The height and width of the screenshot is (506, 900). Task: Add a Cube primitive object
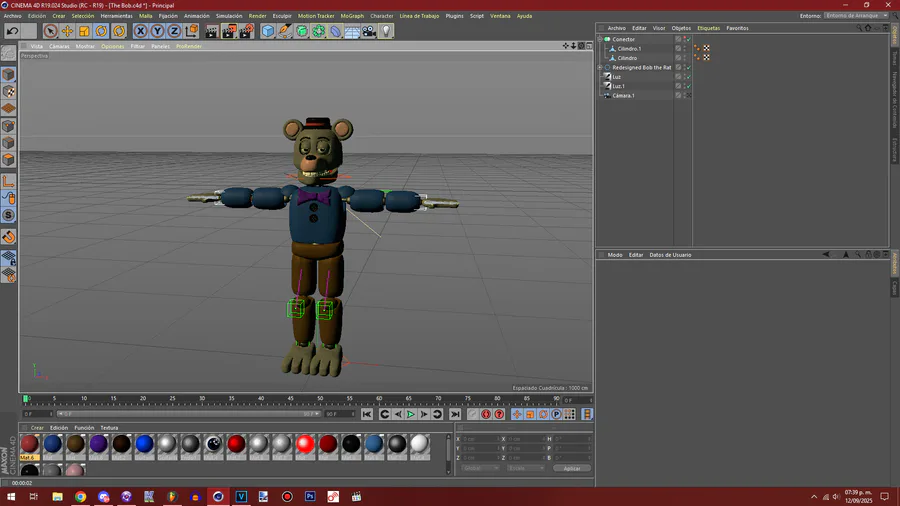[267, 31]
